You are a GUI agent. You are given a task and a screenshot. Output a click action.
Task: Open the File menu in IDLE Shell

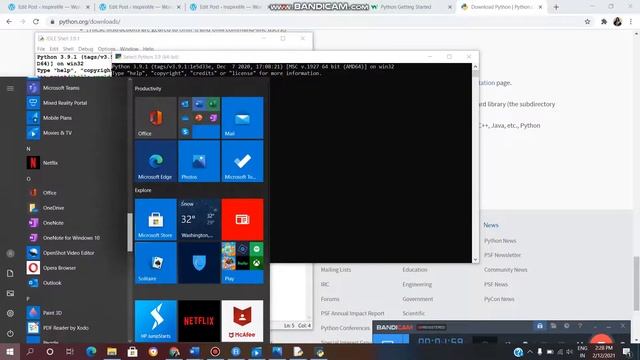41,49
